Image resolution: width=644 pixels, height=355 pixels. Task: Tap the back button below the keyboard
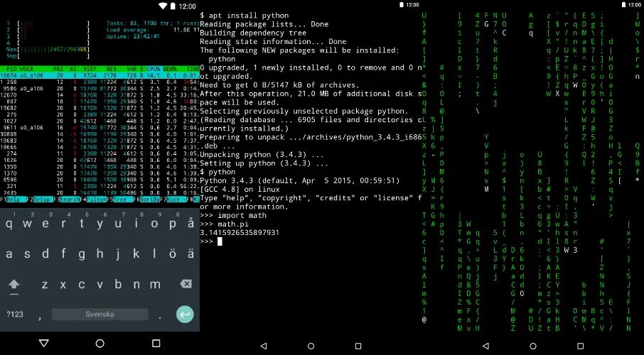tap(44, 343)
